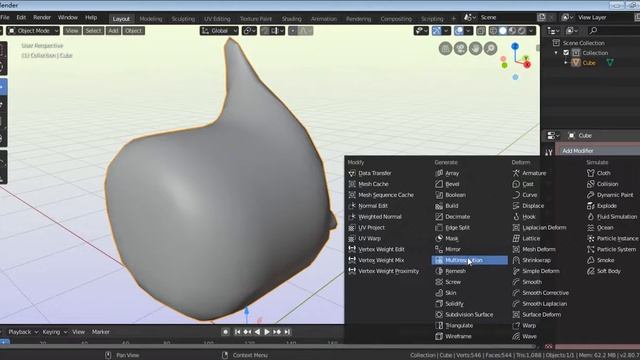Collapse the Collection tree item

tap(556, 53)
